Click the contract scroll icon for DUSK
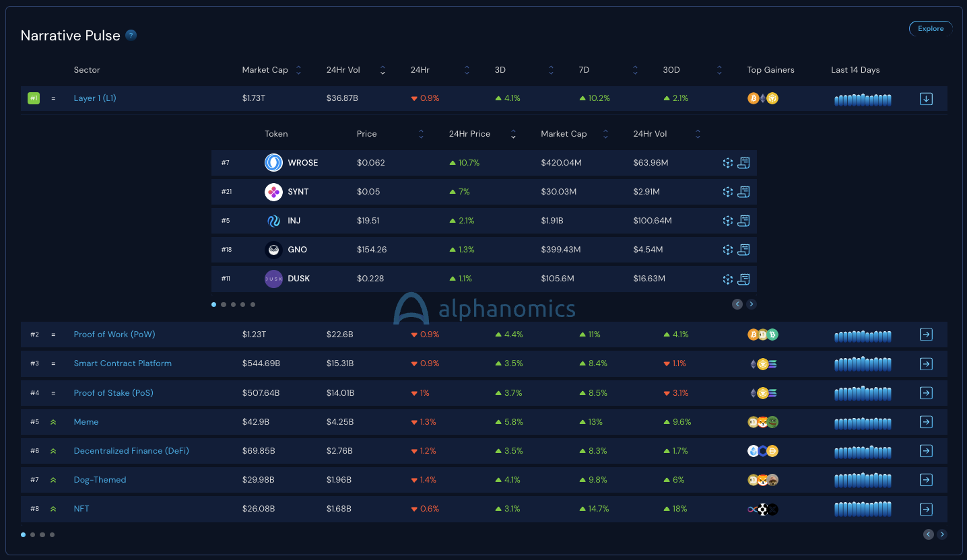967x560 pixels. 743,279
